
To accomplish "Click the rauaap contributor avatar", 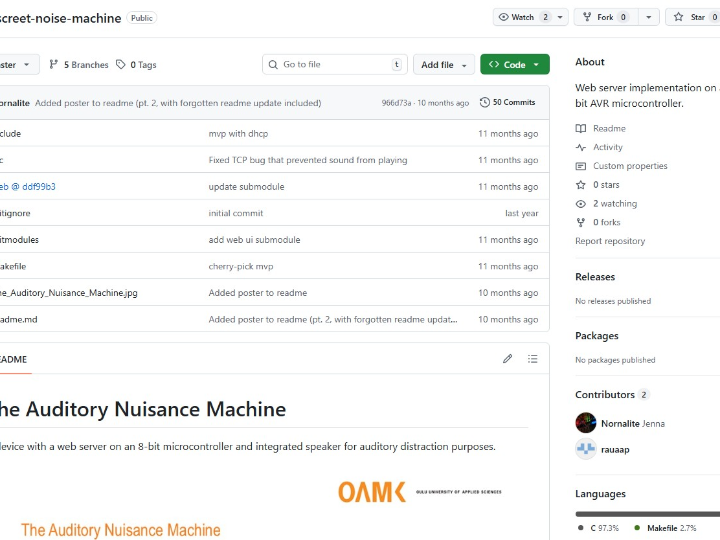I will [586, 449].
